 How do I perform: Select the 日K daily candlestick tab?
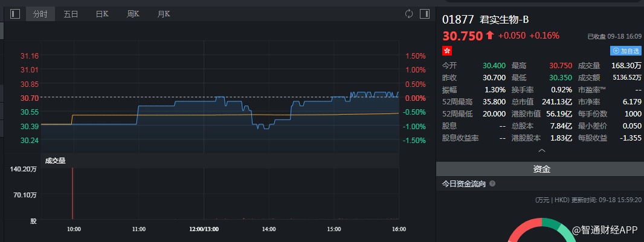[102, 14]
